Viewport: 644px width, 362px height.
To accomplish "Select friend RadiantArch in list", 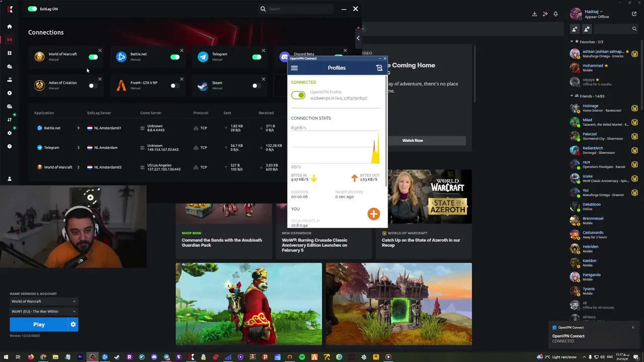I will pyautogui.click(x=604, y=150).
